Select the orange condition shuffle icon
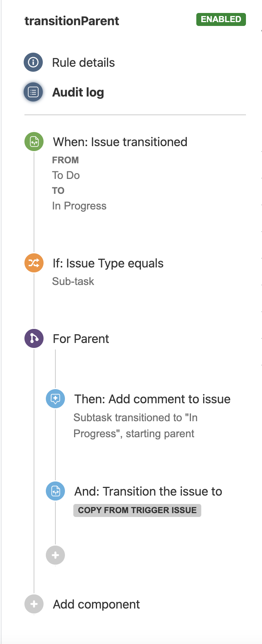 [x=34, y=263]
